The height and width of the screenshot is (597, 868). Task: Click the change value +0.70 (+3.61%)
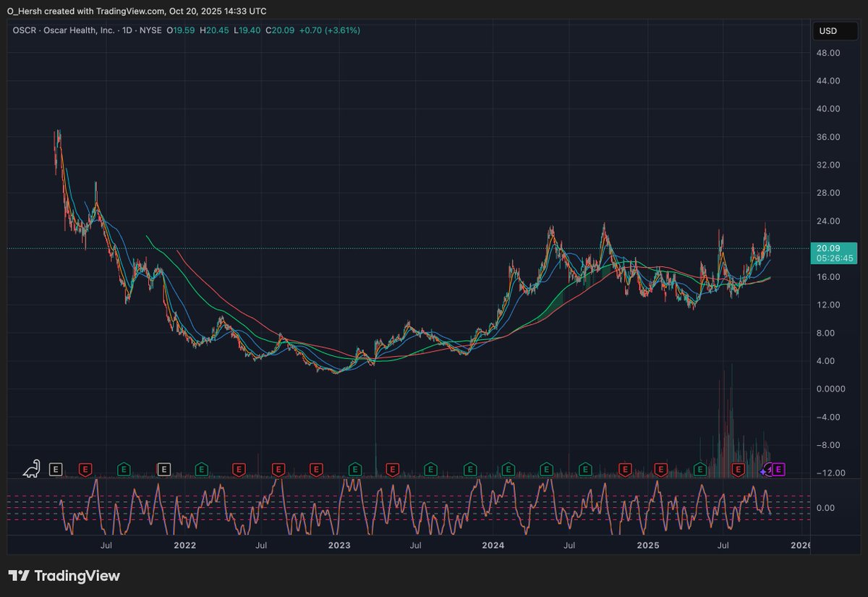(x=330, y=30)
